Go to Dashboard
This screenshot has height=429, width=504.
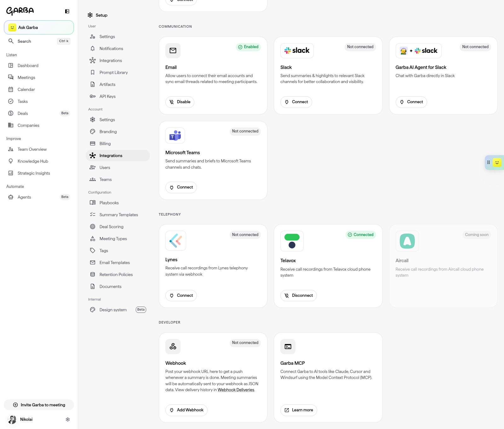(39, 65)
